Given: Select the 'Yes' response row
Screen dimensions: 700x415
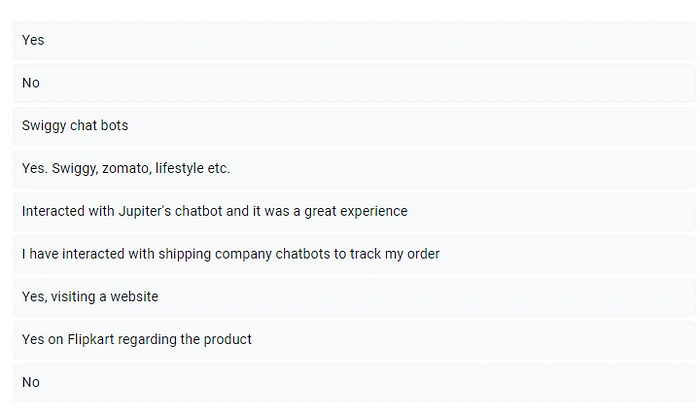Looking at the screenshot, I should pyautogui.click(x=354, y=40).
